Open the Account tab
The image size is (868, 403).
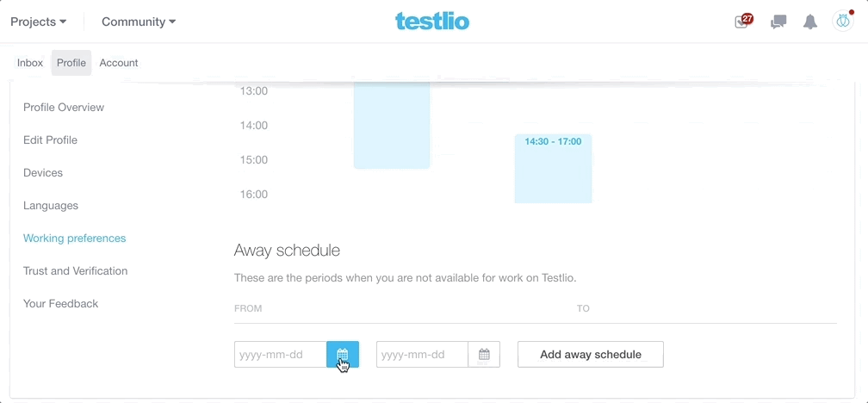(119, 63)
